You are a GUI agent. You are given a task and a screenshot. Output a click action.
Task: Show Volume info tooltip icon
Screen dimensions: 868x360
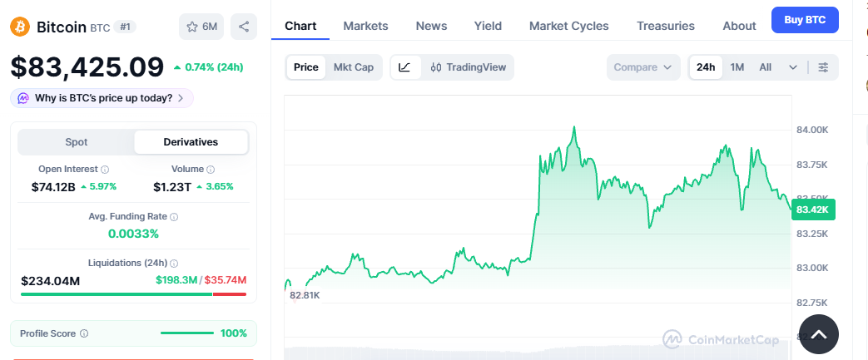211,170
